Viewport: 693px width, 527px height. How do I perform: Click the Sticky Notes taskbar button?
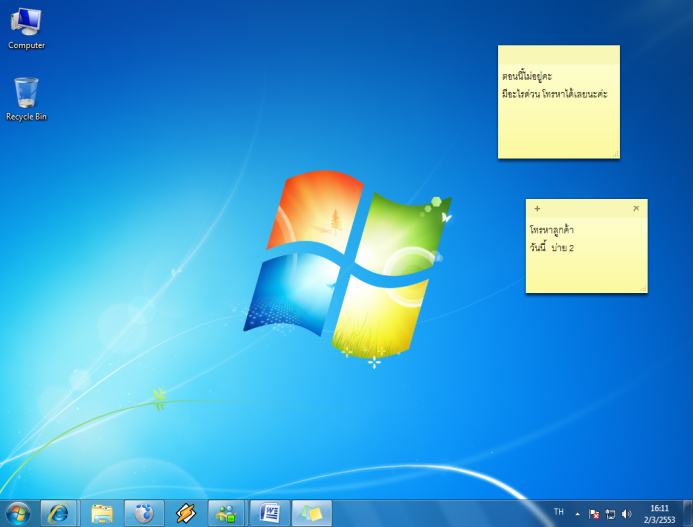point(312,513)
